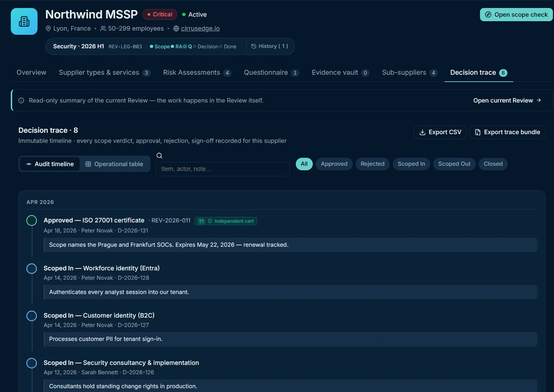Click the shield icon in Independent cert badge
Image resolution: width=554 pixels, height=392 pixels.
tap(210, 221)
